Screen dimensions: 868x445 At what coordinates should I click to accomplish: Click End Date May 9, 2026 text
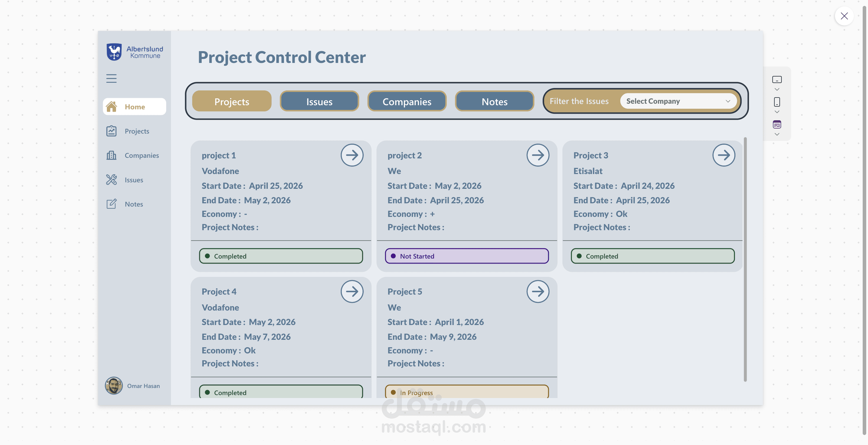point(432,337)
